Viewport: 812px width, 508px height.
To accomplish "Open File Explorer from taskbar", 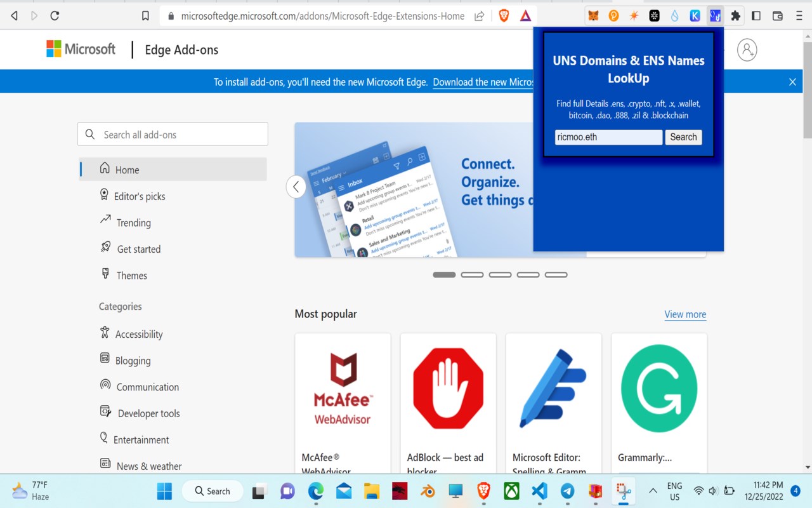I will click(371, 491).
